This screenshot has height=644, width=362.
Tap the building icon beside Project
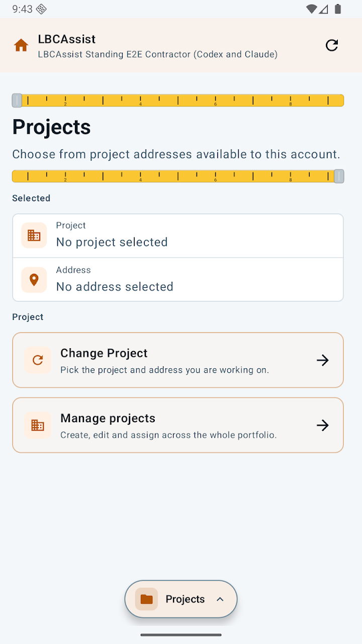point(34,235)
